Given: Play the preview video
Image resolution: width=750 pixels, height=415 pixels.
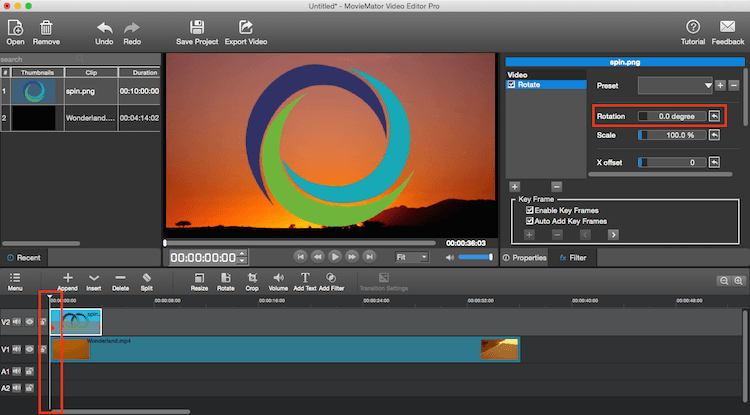Looking at the screenshot, I should pos(335,257).
